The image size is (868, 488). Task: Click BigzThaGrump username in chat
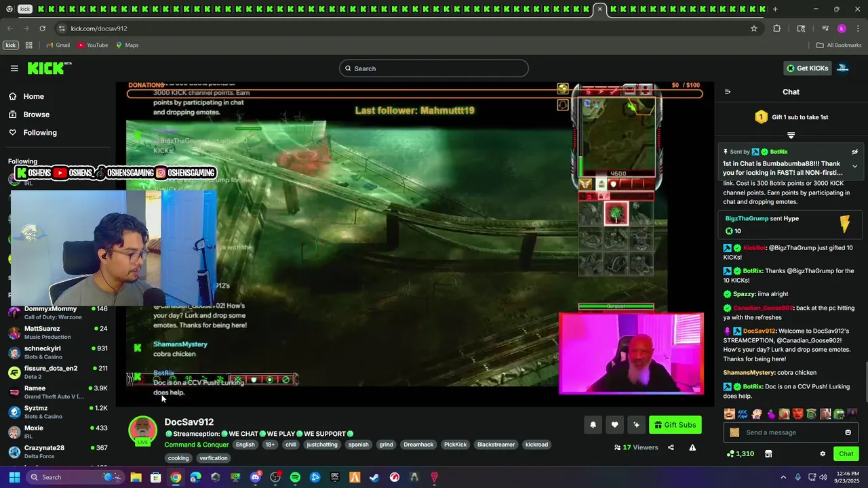[x=747, y=218]
